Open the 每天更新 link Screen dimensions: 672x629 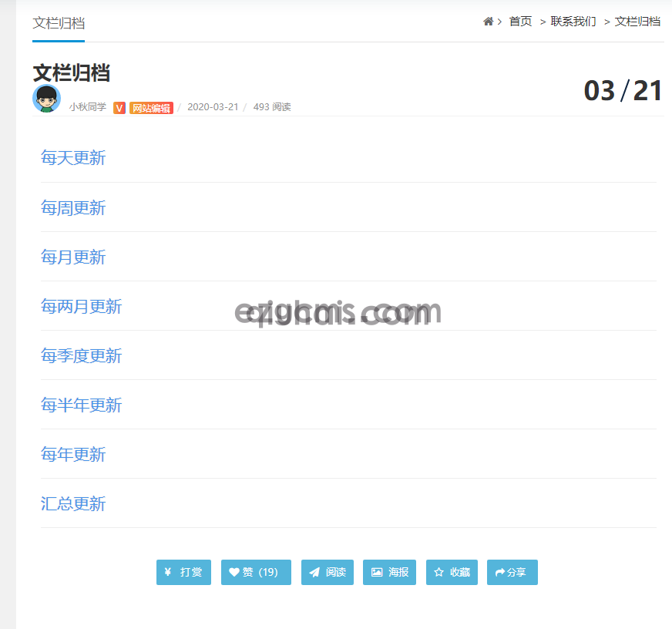click(73, 158)
